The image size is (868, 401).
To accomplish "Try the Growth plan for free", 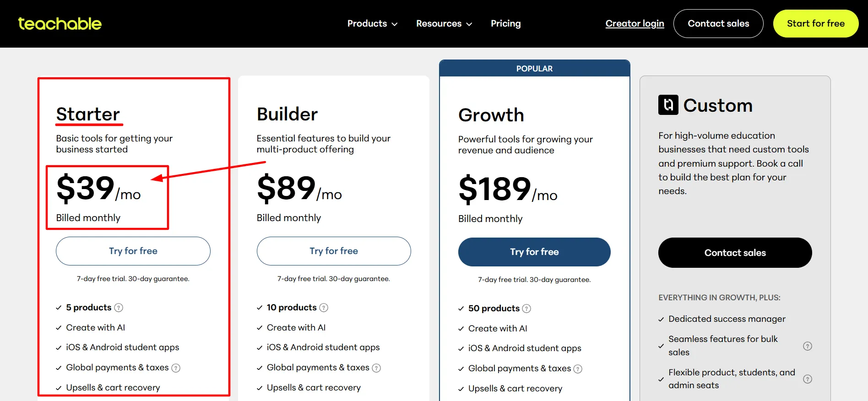I will coord(534,252).
